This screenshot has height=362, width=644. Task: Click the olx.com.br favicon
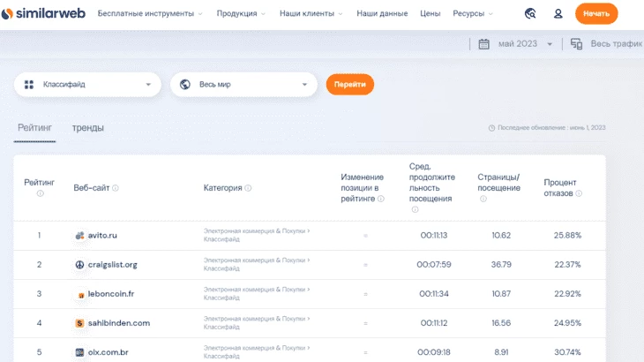tap(79, 352)
